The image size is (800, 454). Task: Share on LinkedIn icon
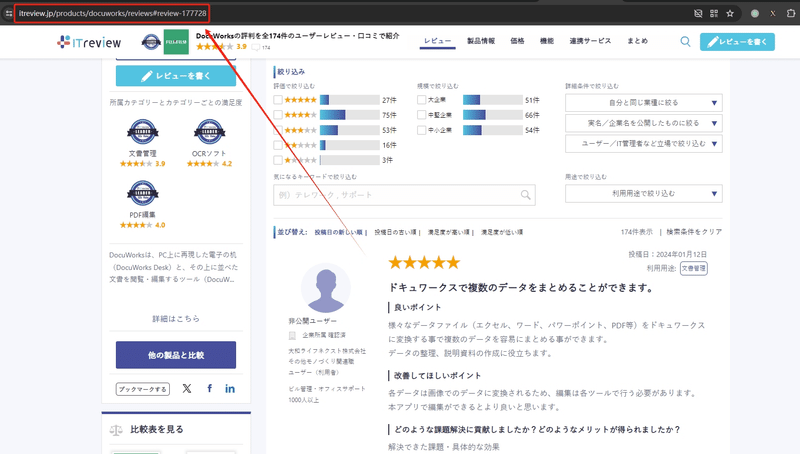point(230,389)
